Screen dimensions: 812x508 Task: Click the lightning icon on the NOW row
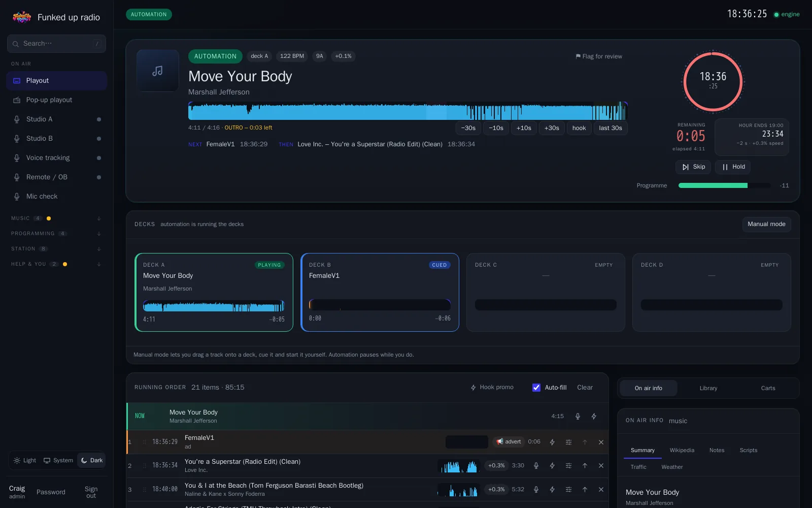[594, 417]
